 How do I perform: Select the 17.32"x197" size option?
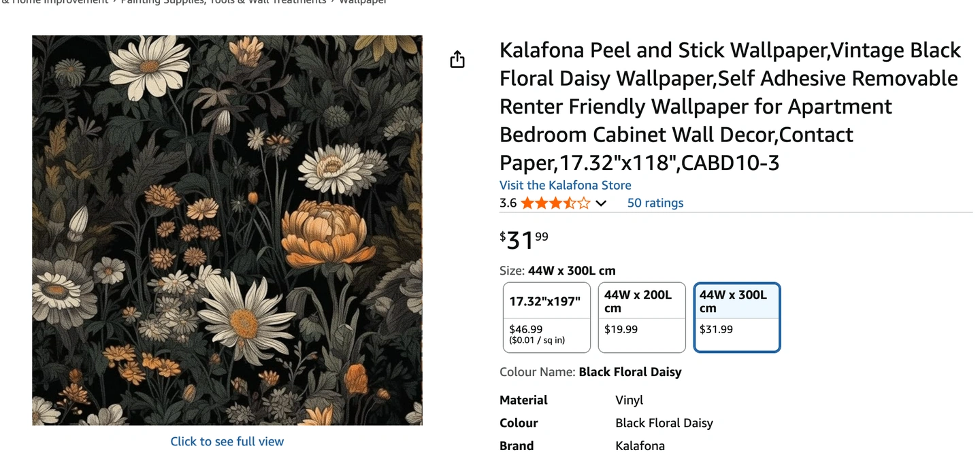click(546, 318)
